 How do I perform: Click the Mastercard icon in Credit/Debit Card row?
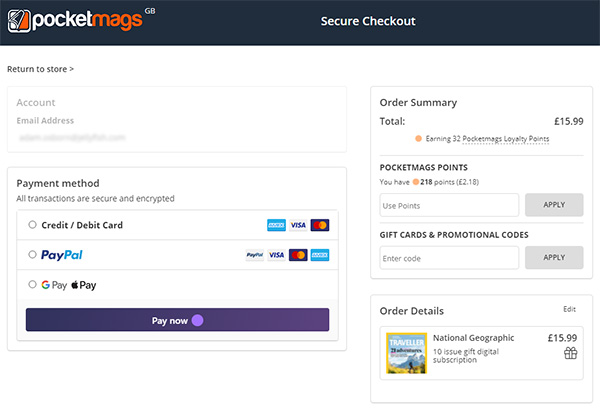320,225
